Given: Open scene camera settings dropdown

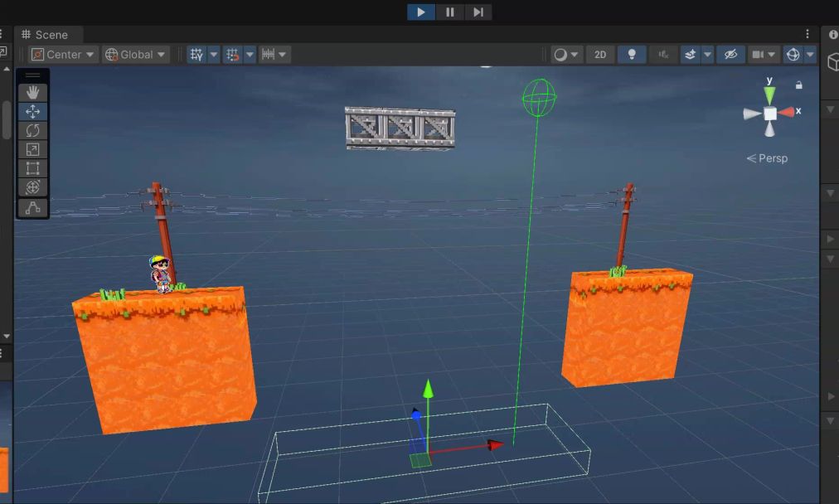Looking at the screenshot, I should [764, 55].
